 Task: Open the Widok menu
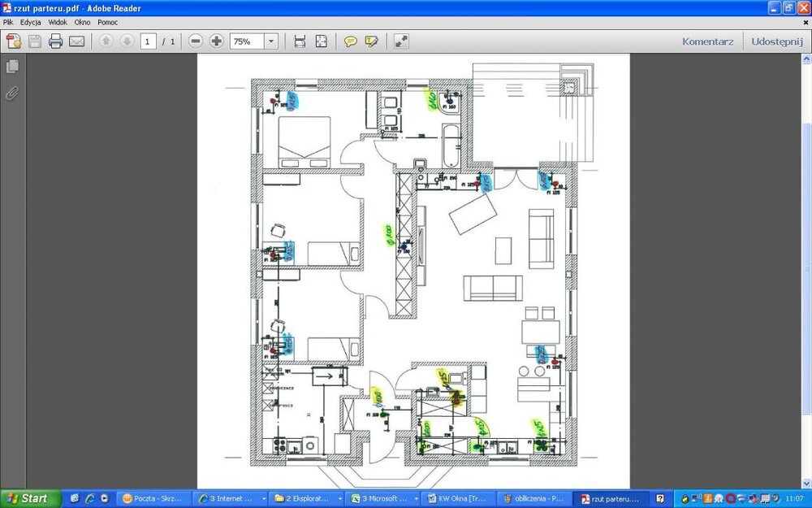57,22
